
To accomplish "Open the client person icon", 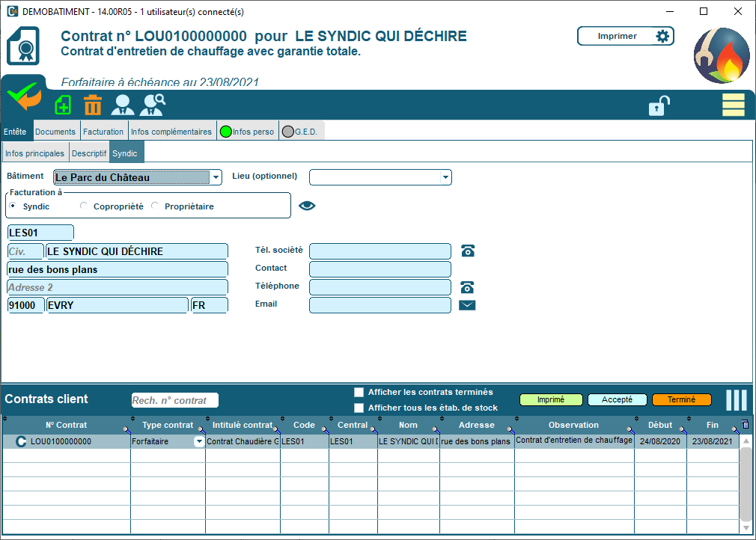I will [122, 105].
